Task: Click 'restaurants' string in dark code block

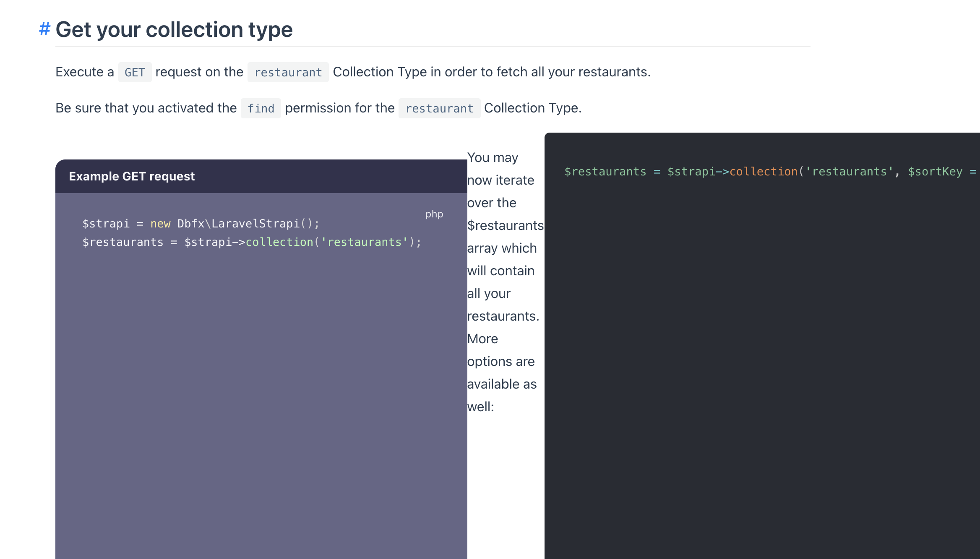Action: pos(849,172)
